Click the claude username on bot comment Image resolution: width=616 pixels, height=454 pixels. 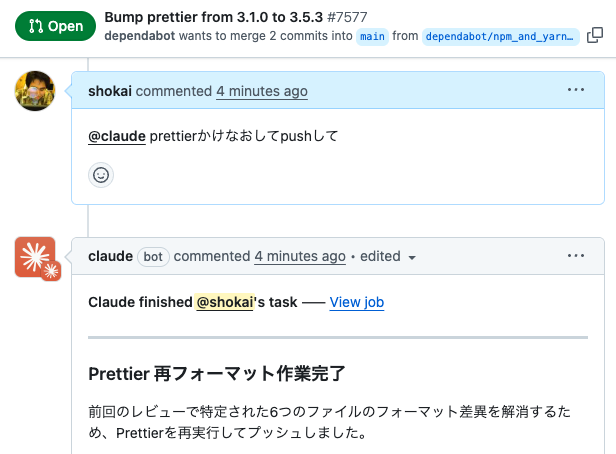point(110,256)
